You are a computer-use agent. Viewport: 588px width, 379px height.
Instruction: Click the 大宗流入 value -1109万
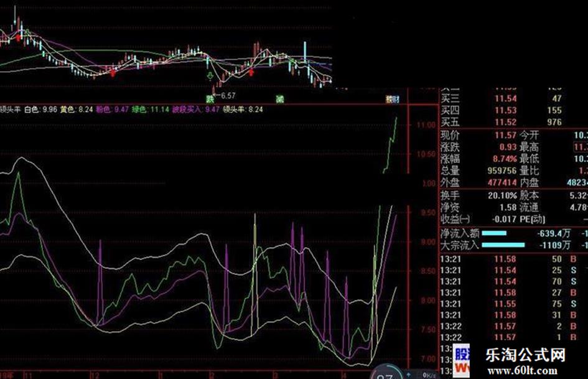(x=555, y=245)
